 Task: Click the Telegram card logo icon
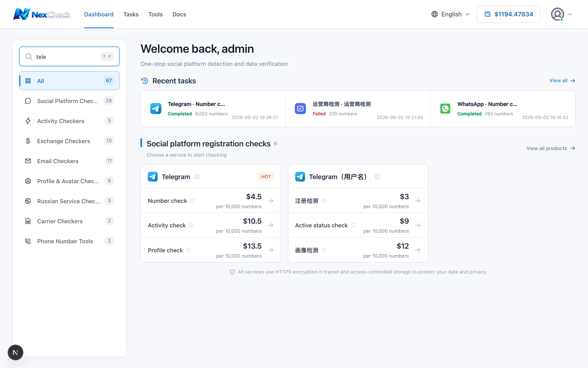click(x=153, y=177)
